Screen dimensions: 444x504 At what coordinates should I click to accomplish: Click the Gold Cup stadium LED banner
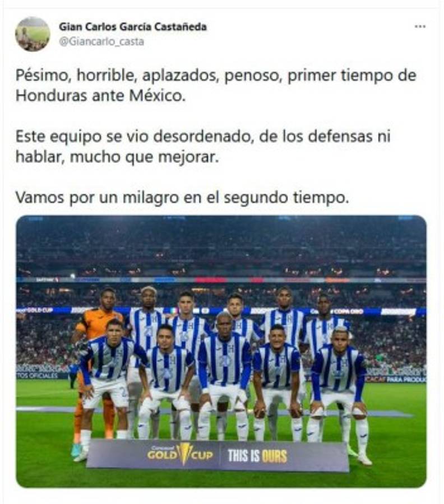[x=34, y=310]
